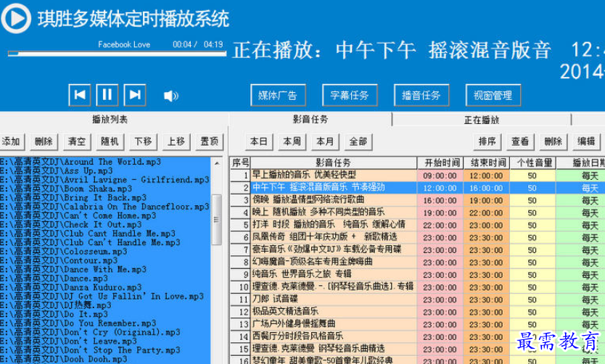The image size is (605, 364).
Task: Pin the track to top with 置顶
Action: [x=210, y=141]
